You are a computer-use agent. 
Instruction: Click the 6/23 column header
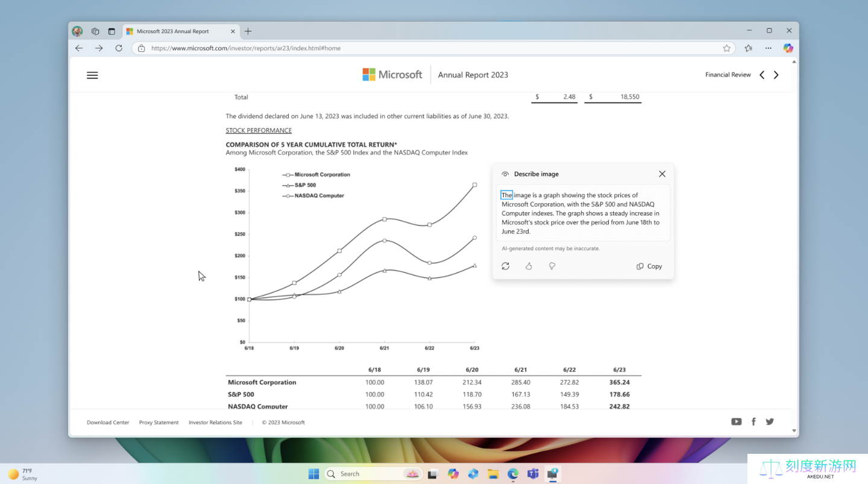[620, 369]
